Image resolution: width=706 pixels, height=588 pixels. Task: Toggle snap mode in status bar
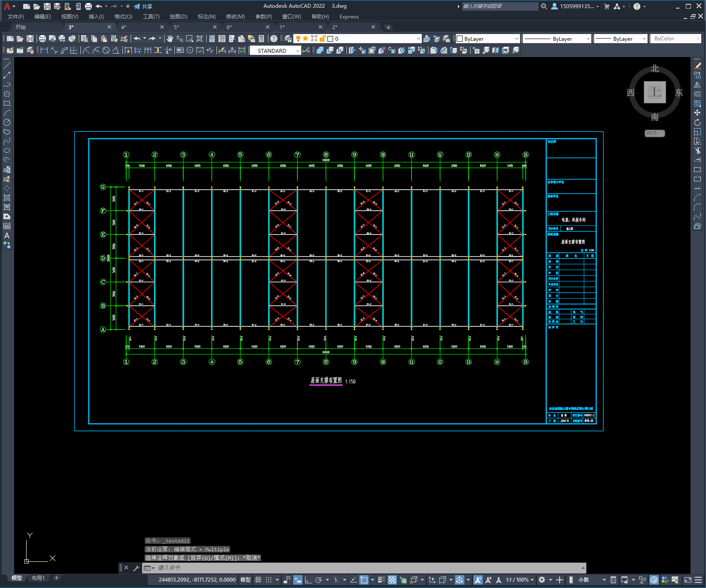pos(269,580)
